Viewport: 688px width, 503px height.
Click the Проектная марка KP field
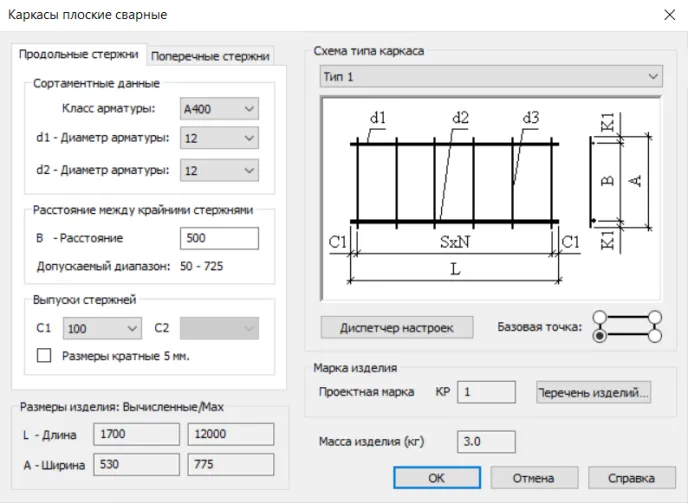point(486,392)
